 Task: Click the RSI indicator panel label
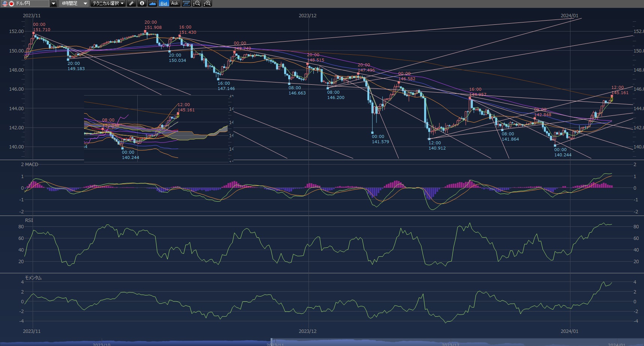[x=29, y=220]
